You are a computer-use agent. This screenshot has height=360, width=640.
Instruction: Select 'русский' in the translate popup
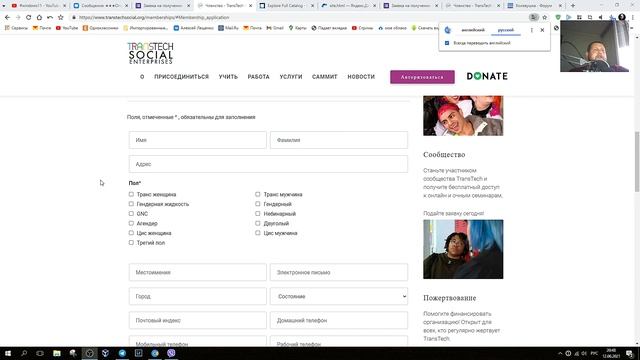[x=506, y=30]
